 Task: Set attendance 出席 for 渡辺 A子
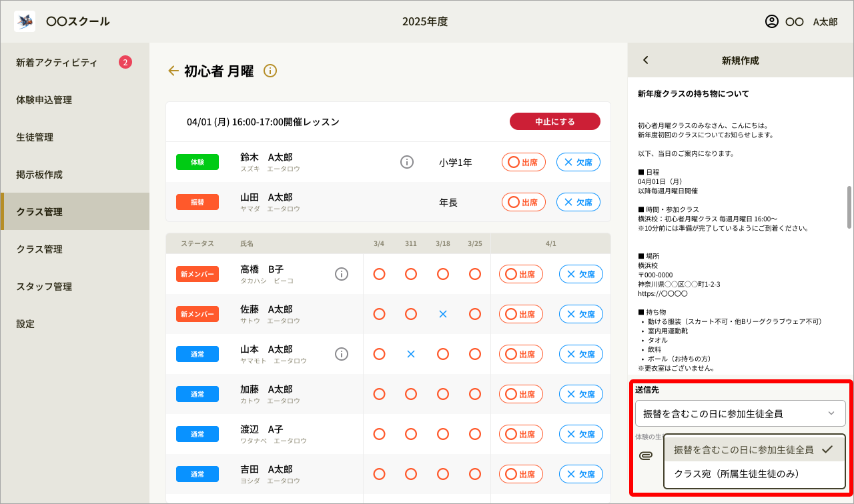523,434
